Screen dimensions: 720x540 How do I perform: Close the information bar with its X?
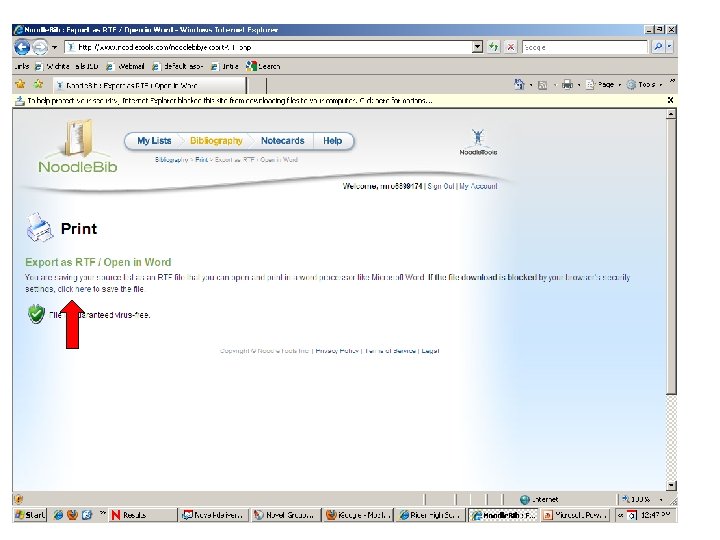670,100
